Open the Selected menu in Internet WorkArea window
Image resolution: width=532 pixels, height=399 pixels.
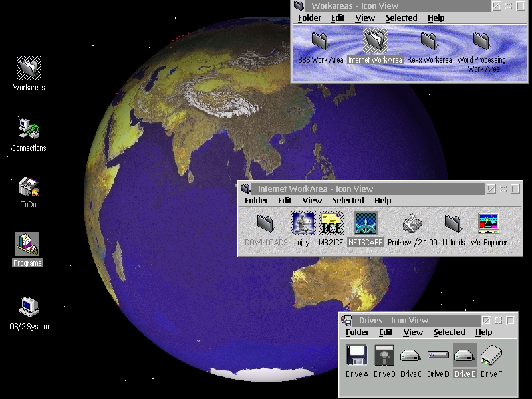click(x=348, y=201)
